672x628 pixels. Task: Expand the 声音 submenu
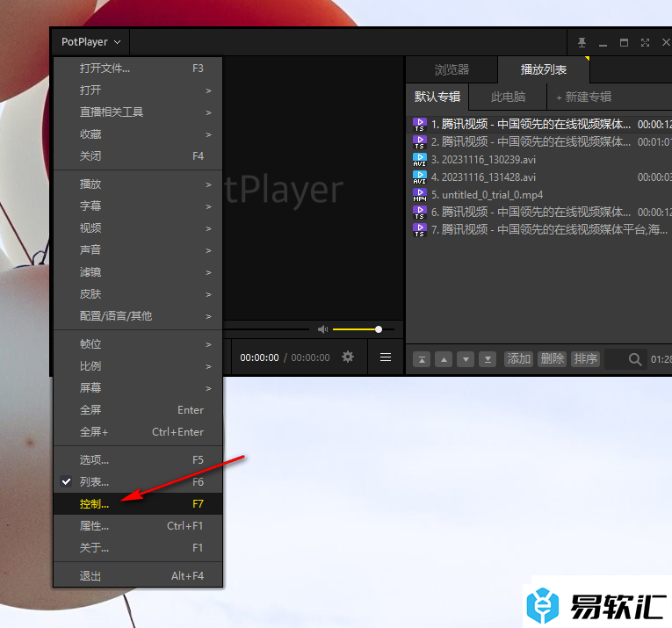(x=138, y=249)
